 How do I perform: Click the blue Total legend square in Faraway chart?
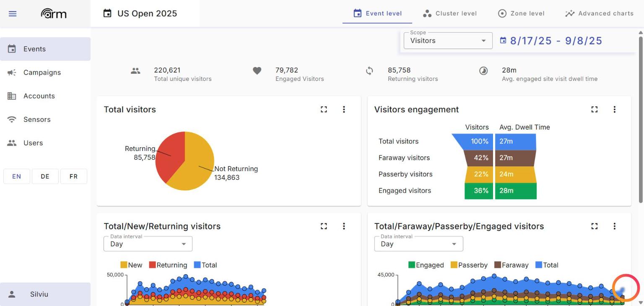click(x=539, y=265)
